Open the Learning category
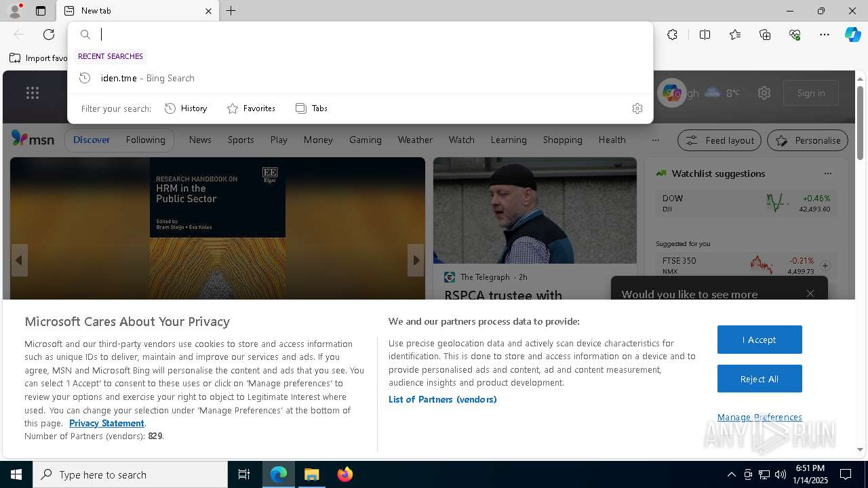 click(509, 140)
